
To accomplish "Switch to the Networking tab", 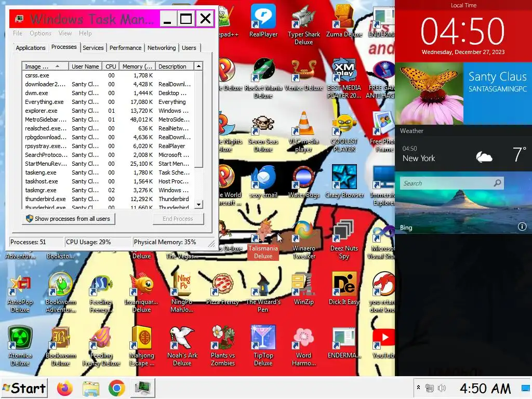I will [x=162, y=48].
